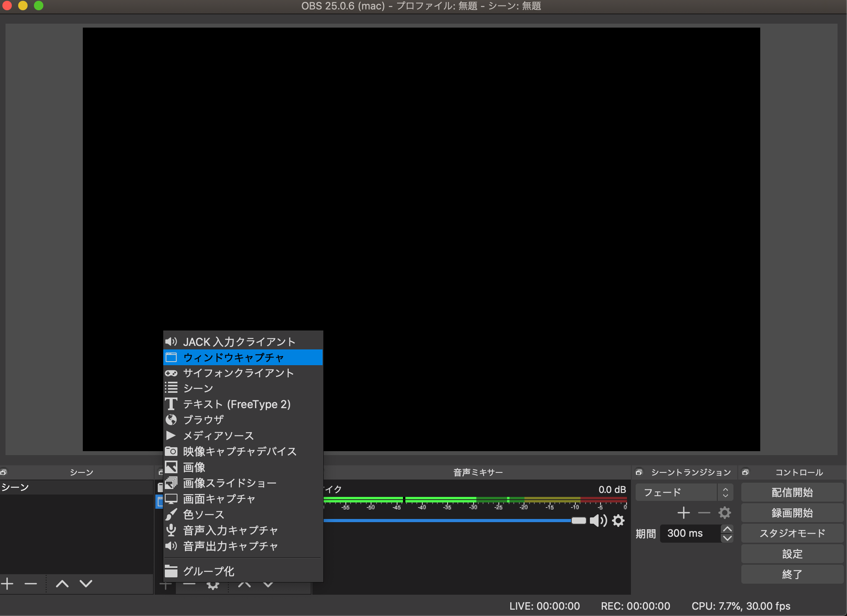Choose 音声出力キャプチャ source
The height and width of the screenshot is (616, 847).
click(x=243, y=546)
